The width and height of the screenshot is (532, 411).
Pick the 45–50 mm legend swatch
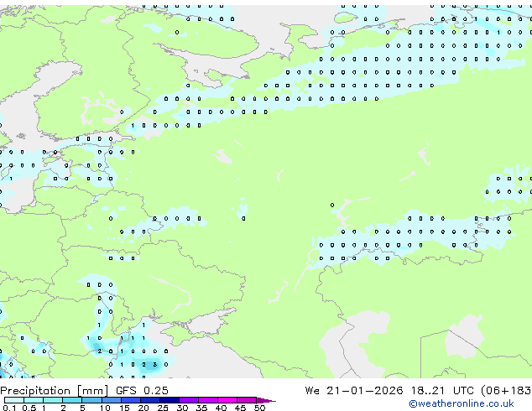(x=247, y=400)
